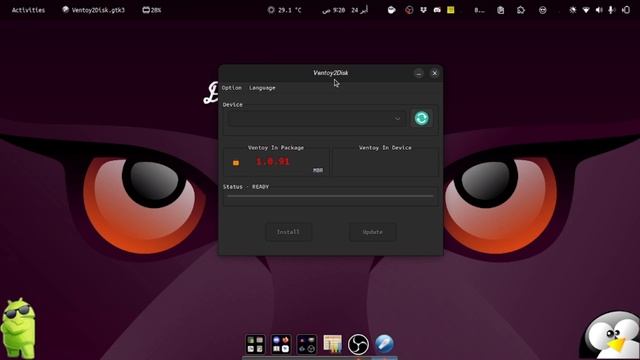Image resolution: width=640 pixels, height=360 pixels.
Task: Click the status progress bar
Action: [x=331, y=196]
